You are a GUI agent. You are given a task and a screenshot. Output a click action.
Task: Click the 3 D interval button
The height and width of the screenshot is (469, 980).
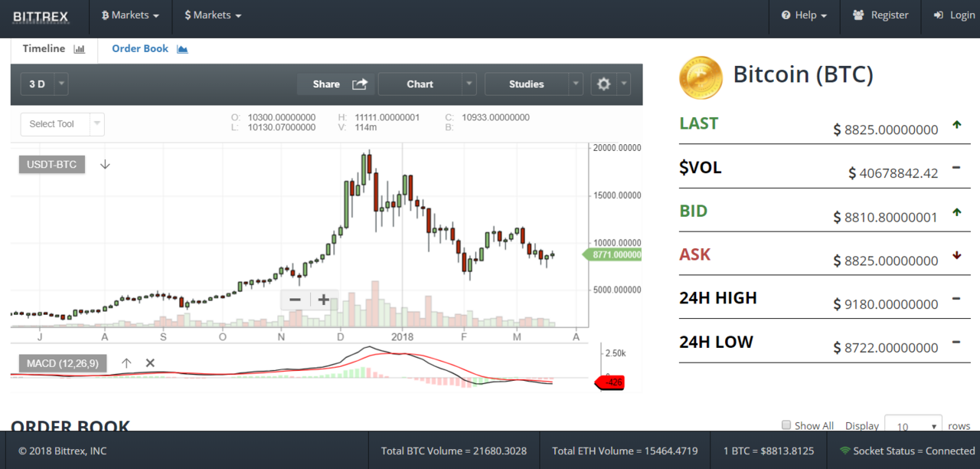coord(37,84)
